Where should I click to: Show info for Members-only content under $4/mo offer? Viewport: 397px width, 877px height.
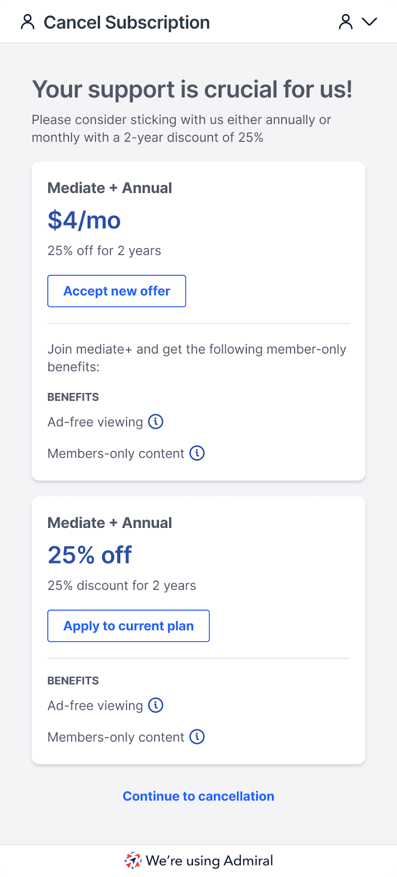click(197, 453)
